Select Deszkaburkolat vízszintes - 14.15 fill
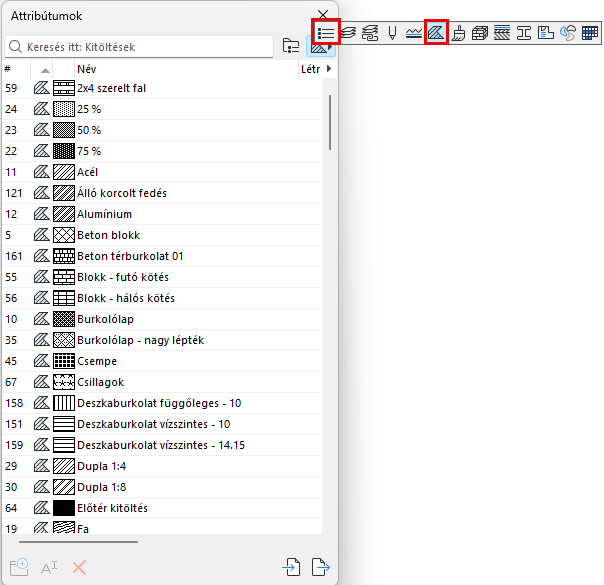The width and height of the screenshot is (604, 585). click(x=162, y=445)
